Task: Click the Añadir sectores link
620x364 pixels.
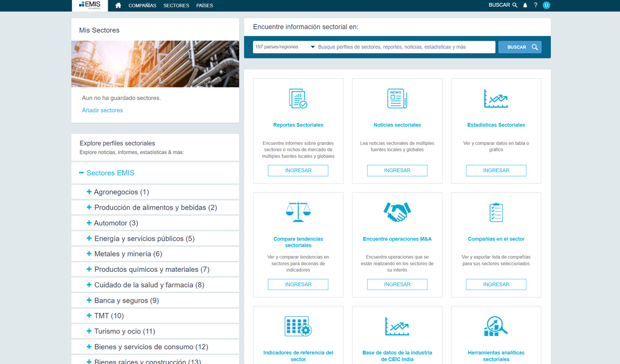Action: pos(102,110)
